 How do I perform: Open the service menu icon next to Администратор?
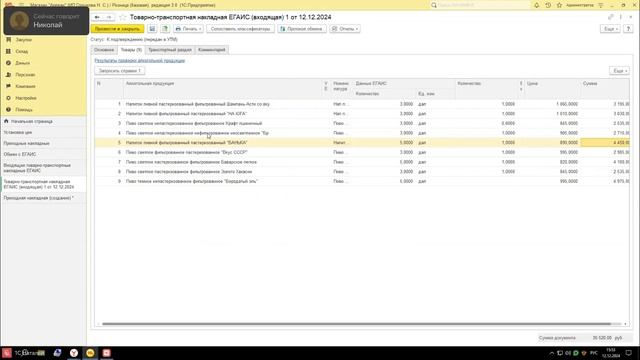click(601, 5)
